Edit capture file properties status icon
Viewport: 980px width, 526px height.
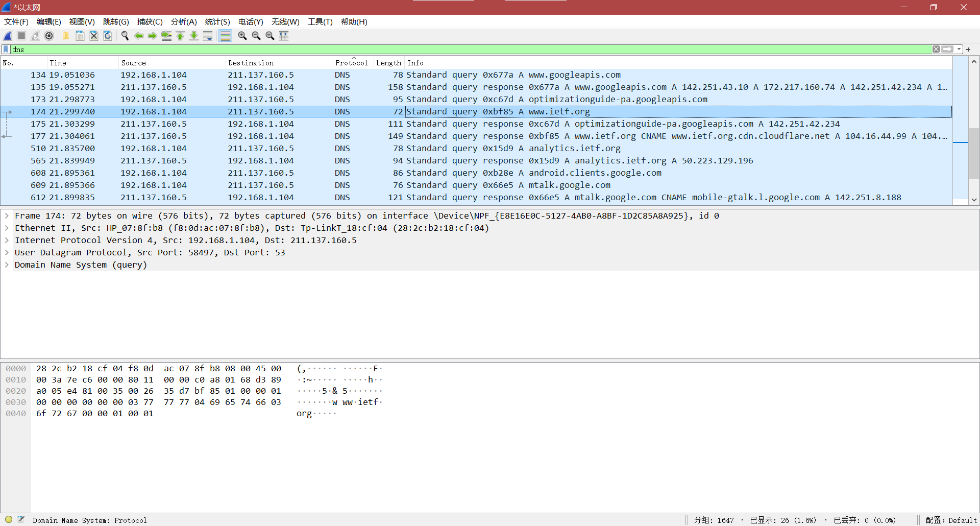click(21, 520)
